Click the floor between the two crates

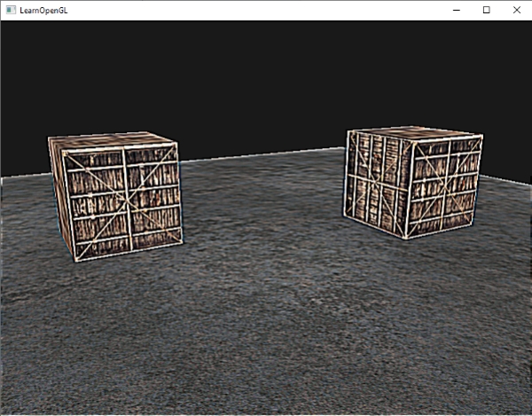262,213
